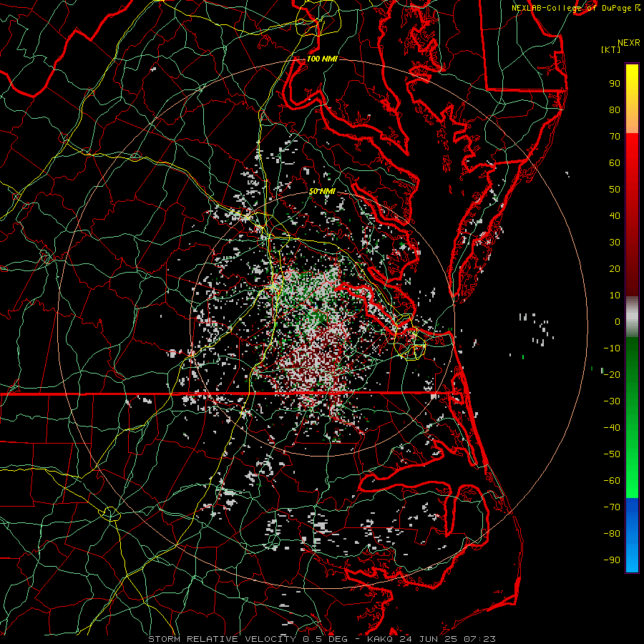Click the 100 NMI range ring label
The height and width of the screenshot is (644, 644).
pyautogui.click(x=322, y=59)
